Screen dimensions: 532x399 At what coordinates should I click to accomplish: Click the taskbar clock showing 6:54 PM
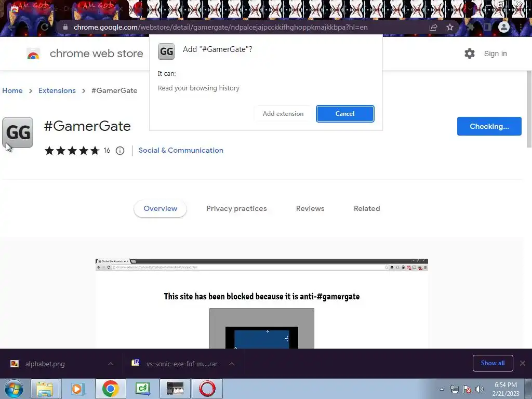pyautogui.click(x=506, y=389)
